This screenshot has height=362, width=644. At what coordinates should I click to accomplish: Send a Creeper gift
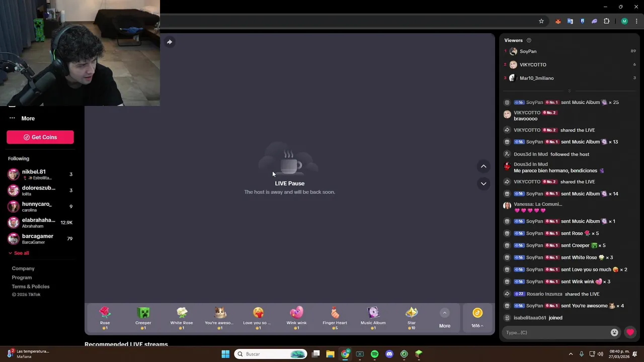click(x=143, y=318)
